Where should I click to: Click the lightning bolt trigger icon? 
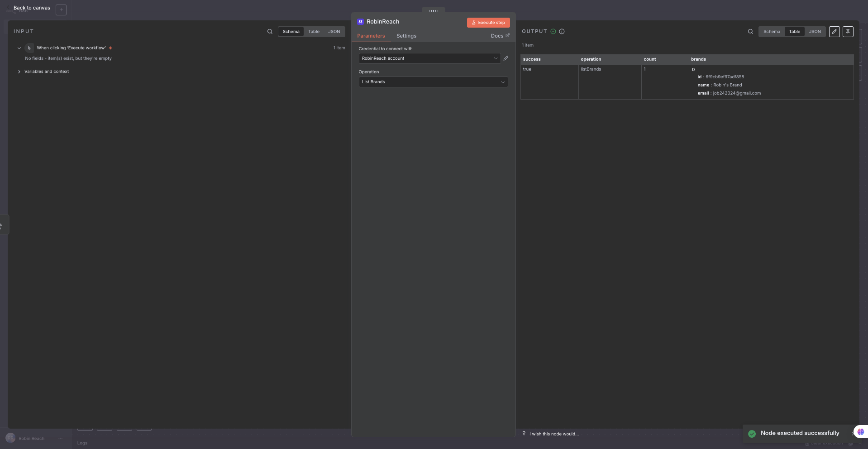[110, 48]
